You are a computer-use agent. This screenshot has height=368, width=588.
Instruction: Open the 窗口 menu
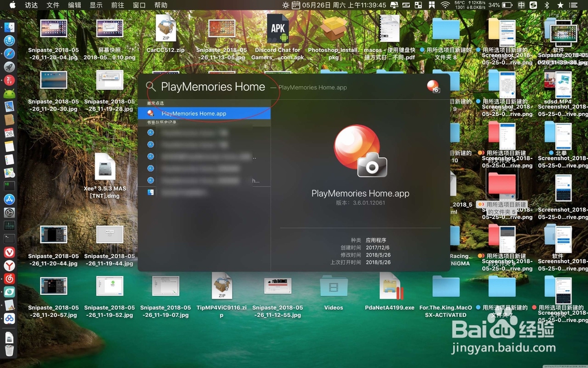[x=139, y=5]
